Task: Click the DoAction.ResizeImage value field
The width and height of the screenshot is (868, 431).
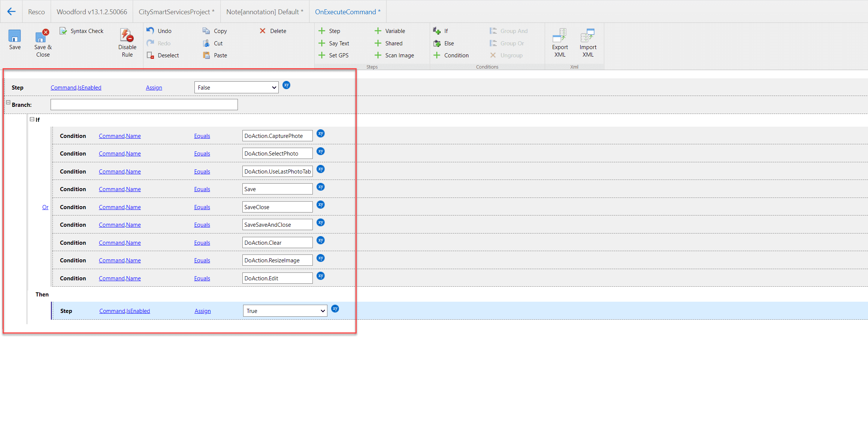Action: (x=278, y=260)
